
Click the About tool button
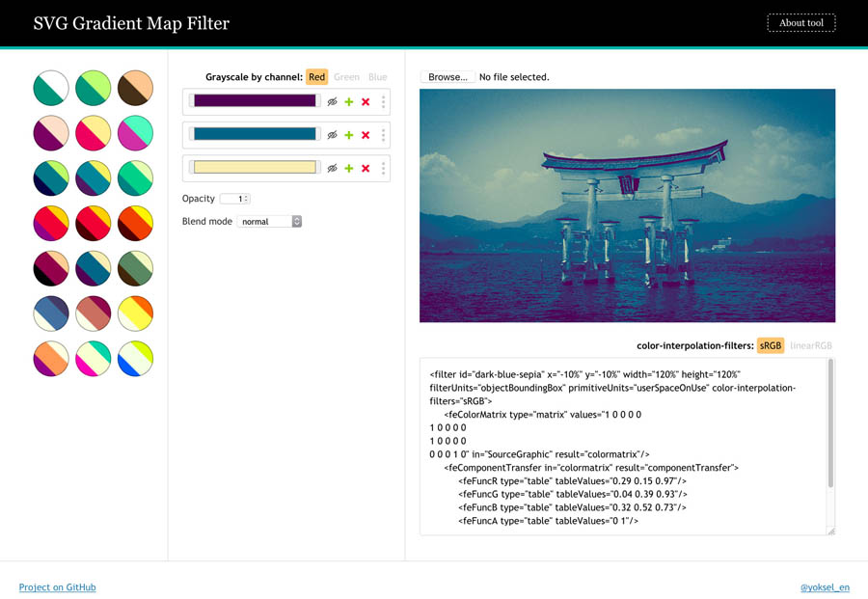point(800,23)
